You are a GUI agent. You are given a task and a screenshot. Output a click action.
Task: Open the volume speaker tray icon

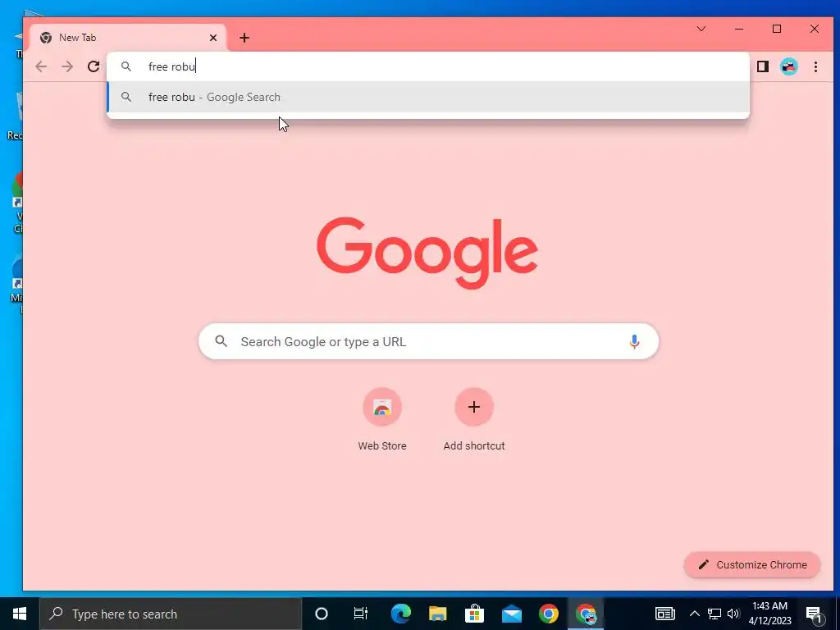733,614
